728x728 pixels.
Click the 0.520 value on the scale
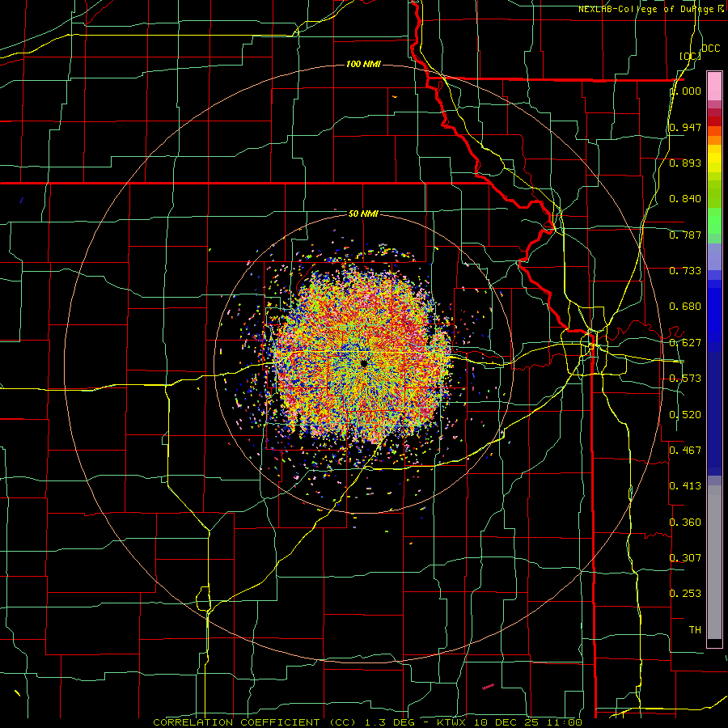pos(685,415)
